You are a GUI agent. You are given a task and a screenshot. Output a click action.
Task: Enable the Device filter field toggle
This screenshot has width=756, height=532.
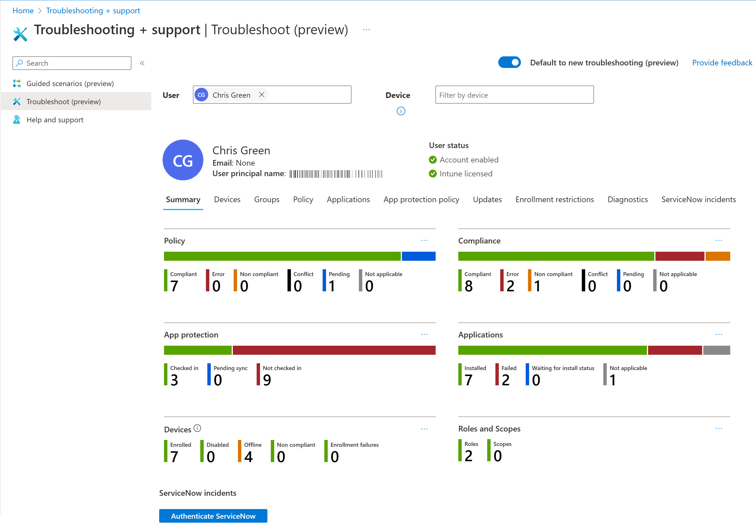(x=401, y=110)
